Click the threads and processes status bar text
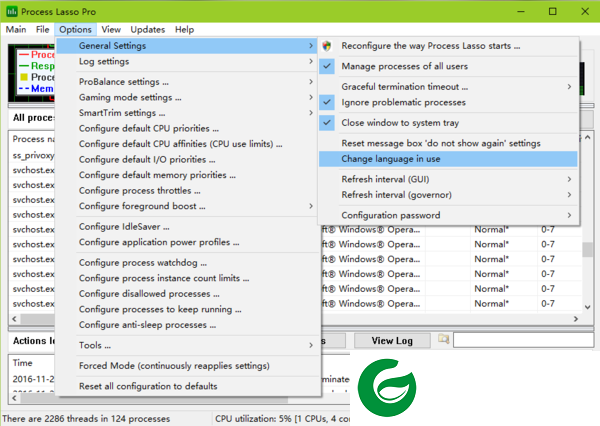Screen dimensions: 600x426 [x=86, y=419]
